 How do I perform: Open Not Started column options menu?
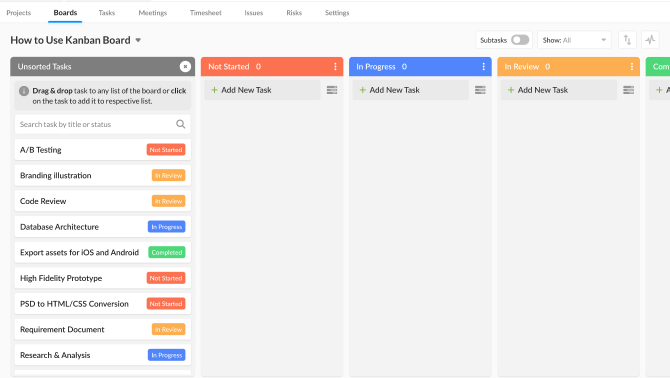[x=335, y=67]
